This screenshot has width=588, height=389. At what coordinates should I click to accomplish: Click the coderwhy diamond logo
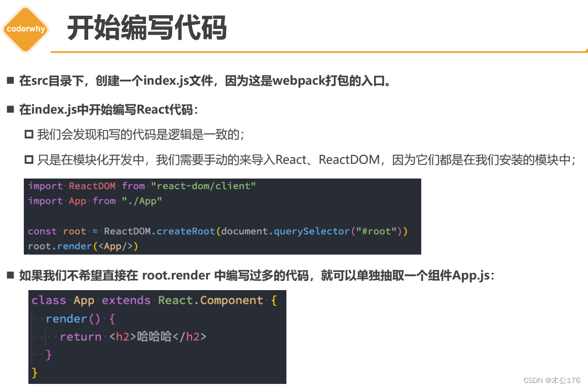[25, 29]
